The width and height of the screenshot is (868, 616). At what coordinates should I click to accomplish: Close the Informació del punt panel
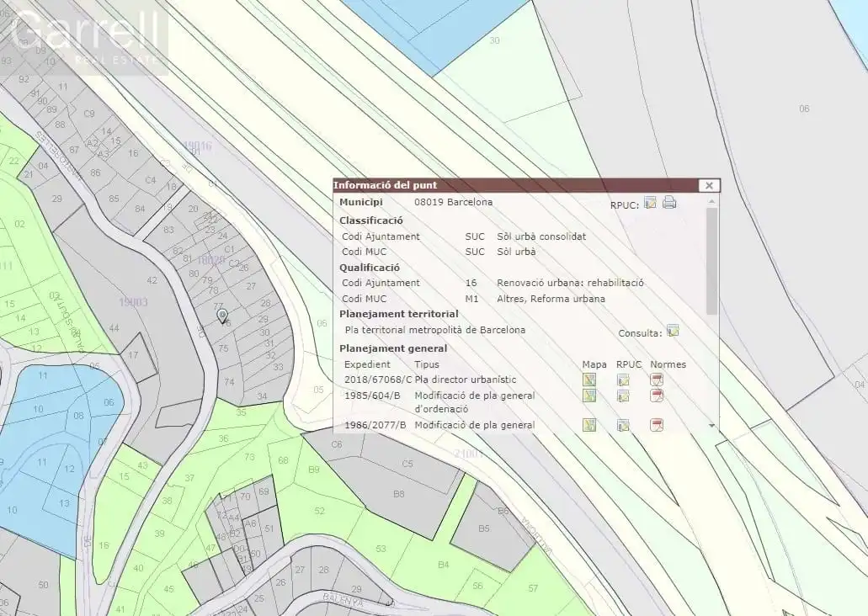pos(709,185)
